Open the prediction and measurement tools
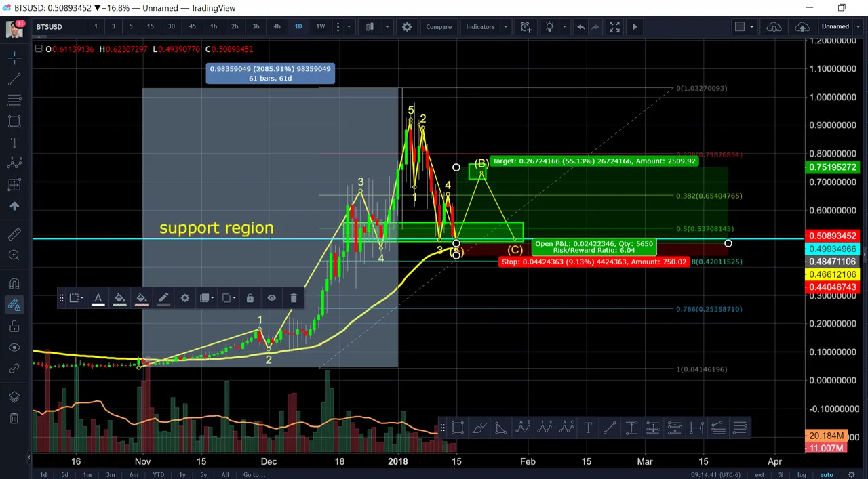This screenshot has width=868, height=479. pyautogui.click(x=14, y=184)
